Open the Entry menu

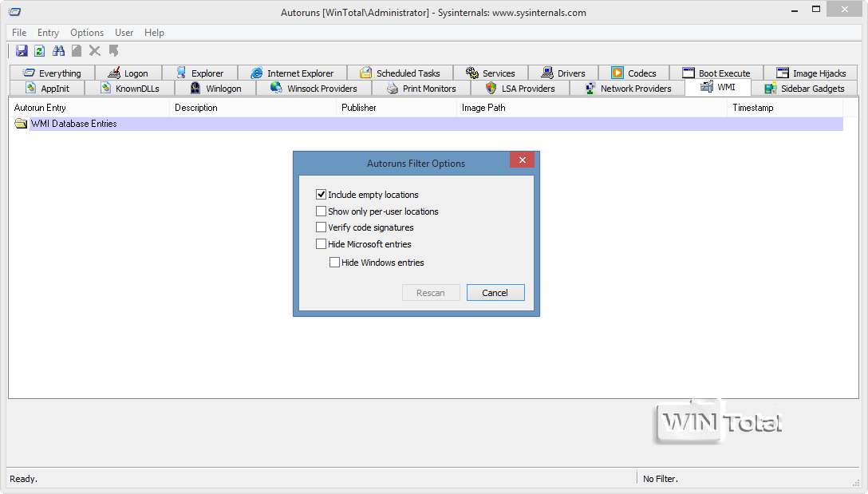tap(48, 33)
